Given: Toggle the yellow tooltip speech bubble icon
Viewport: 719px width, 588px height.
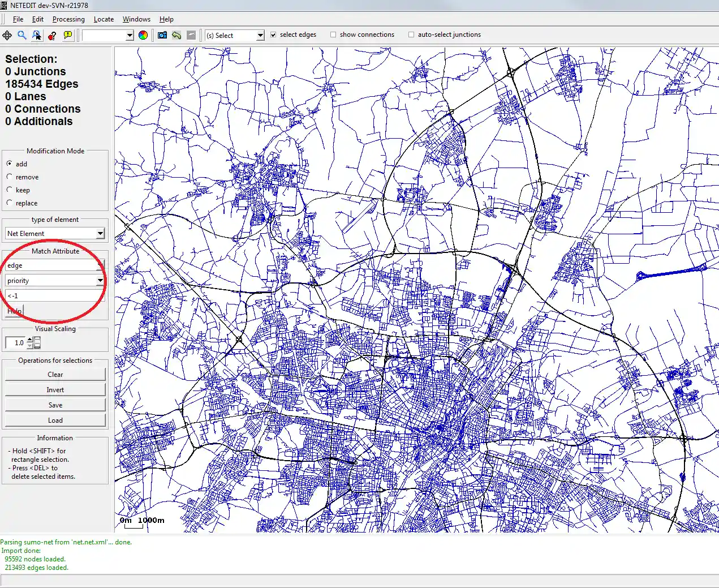Looking at the screenshot, I should [68, 35].
